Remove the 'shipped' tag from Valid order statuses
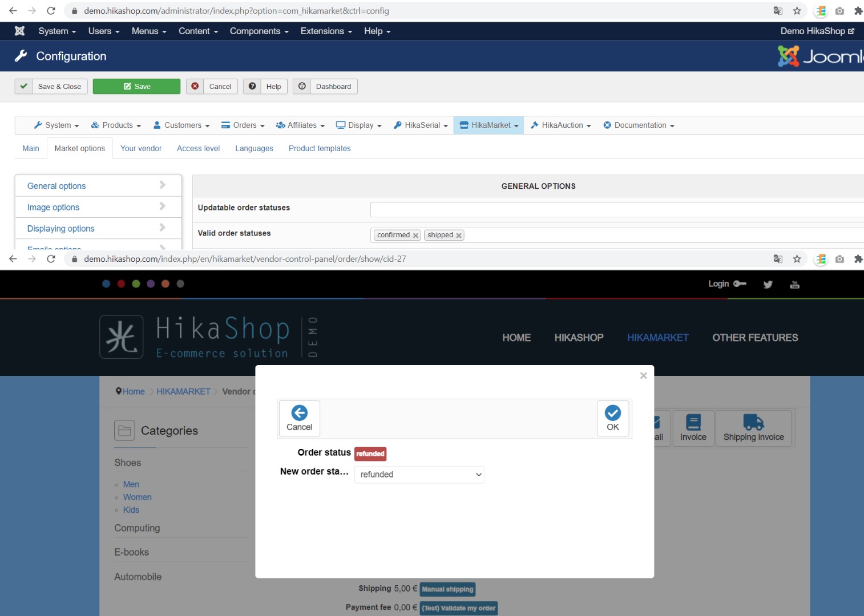This screenshot has height=616, width=864. tap(458, 236)
